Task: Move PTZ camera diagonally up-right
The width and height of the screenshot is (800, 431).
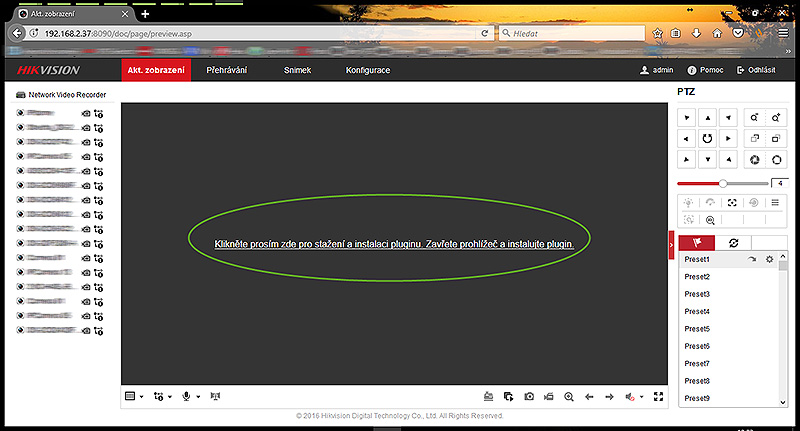Action: coord(728,118)
